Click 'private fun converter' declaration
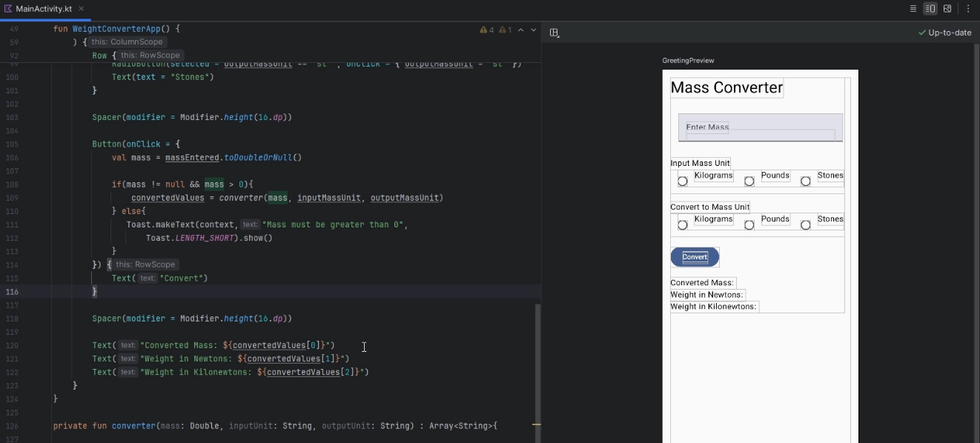Screen dimensions: 980x443 pos(105,426)
